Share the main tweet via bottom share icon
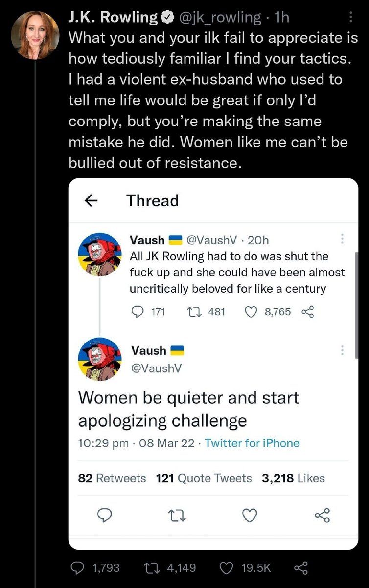 tap(299, 567)
